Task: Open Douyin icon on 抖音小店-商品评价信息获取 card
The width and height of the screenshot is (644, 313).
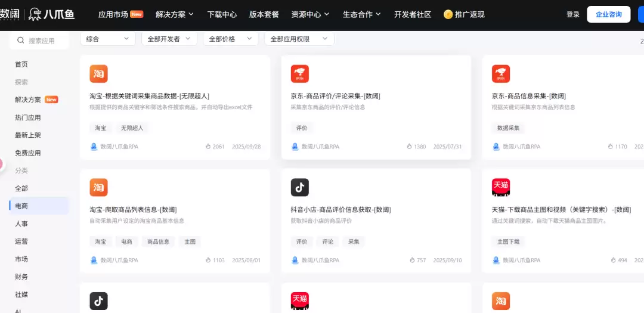Action: 300,187
